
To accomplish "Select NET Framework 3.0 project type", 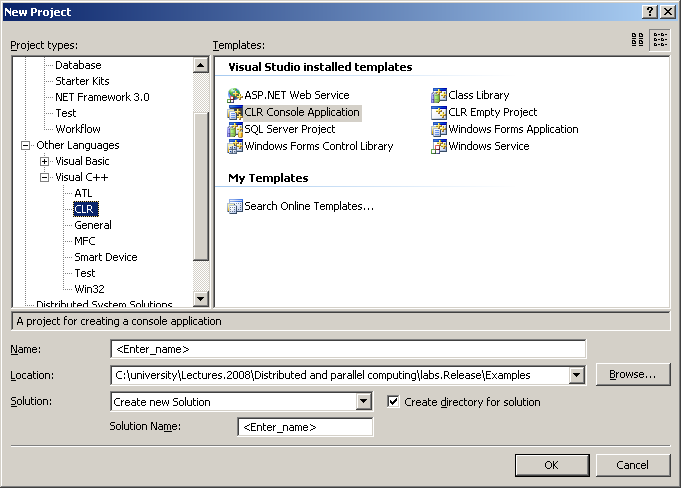I will (x=102, y=97).
